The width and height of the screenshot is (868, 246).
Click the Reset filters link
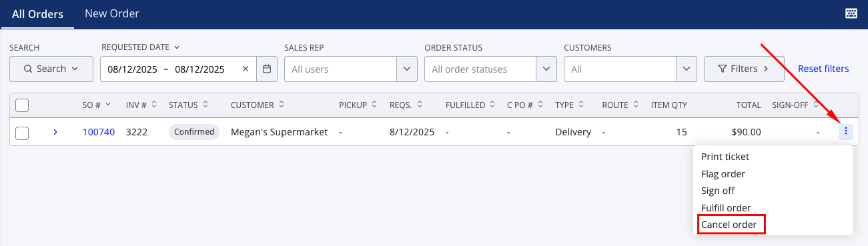[823, 69]
